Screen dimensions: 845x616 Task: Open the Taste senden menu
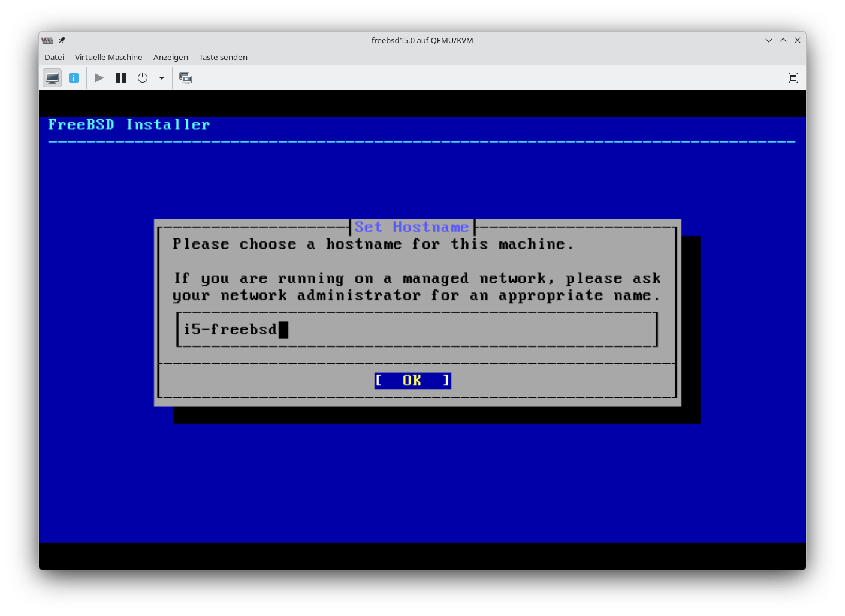point(223,57)
